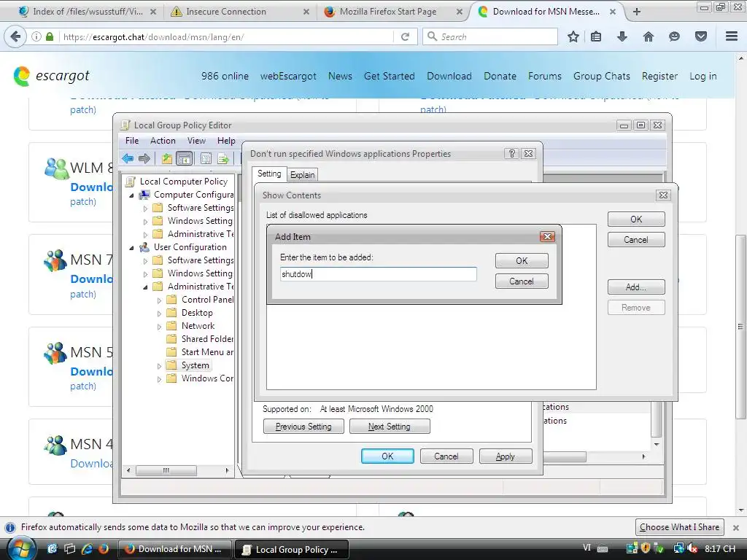
Task: Dismiss the Firefox data notification bar
Action: (736, 528)
